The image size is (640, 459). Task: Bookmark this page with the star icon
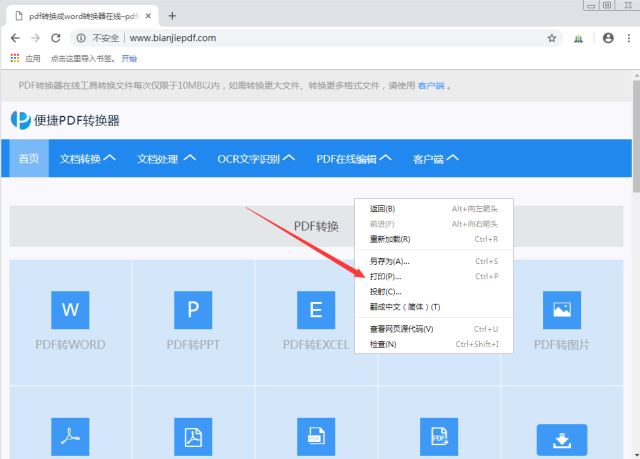[552, 38]
